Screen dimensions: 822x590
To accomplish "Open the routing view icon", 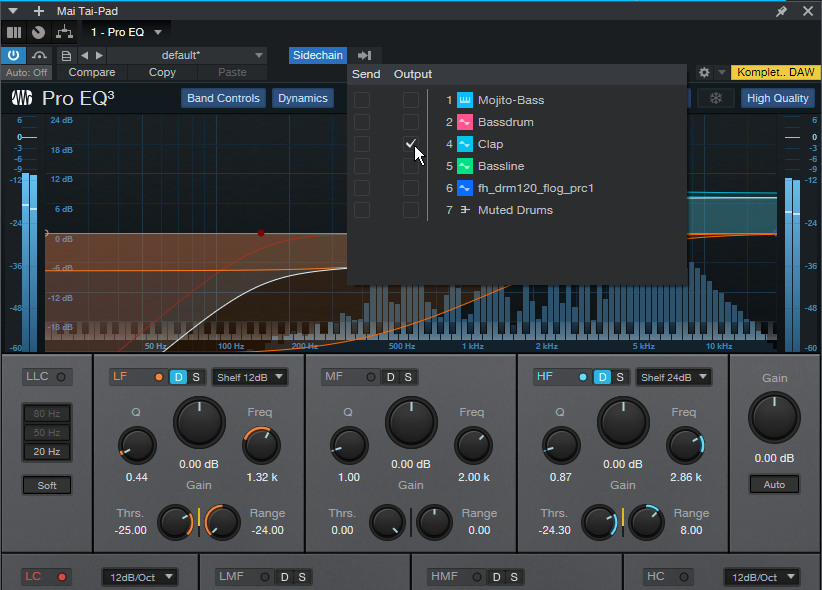I will 62,32.
